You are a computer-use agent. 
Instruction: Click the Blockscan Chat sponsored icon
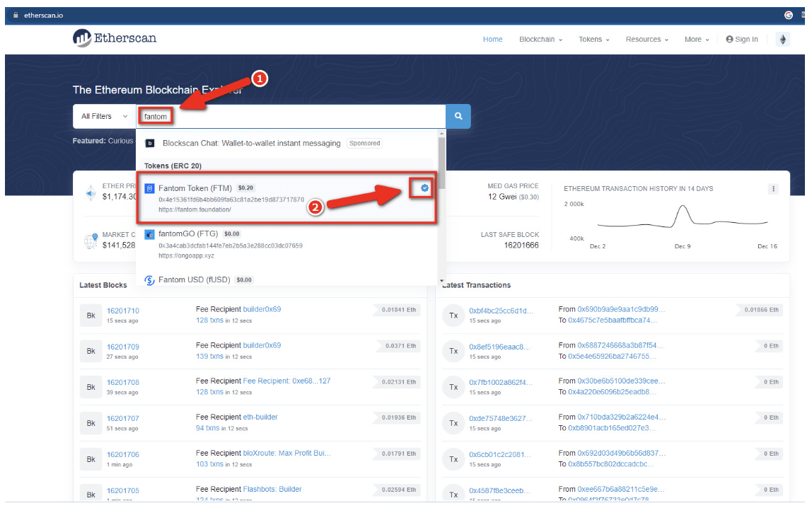[149, 143]
